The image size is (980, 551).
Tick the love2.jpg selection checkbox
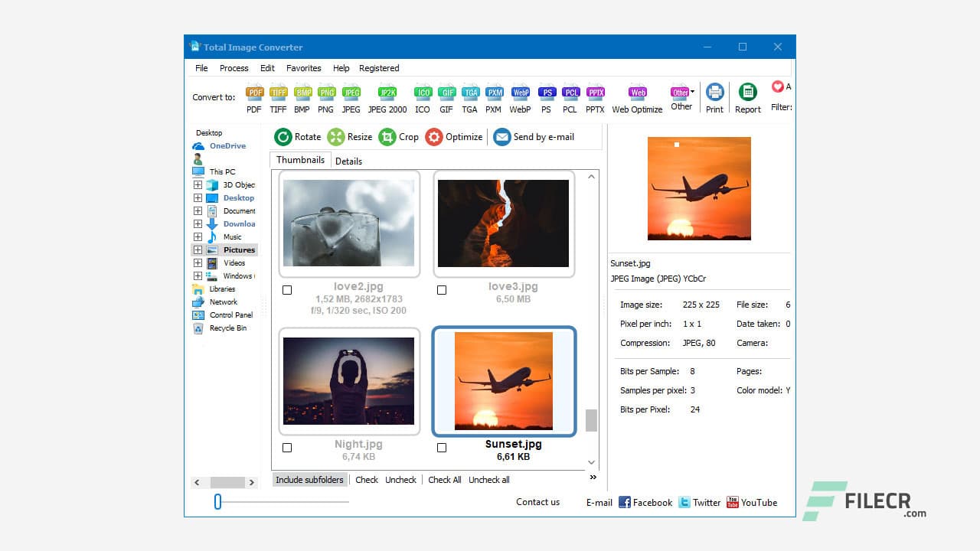[x=287, y=290]
